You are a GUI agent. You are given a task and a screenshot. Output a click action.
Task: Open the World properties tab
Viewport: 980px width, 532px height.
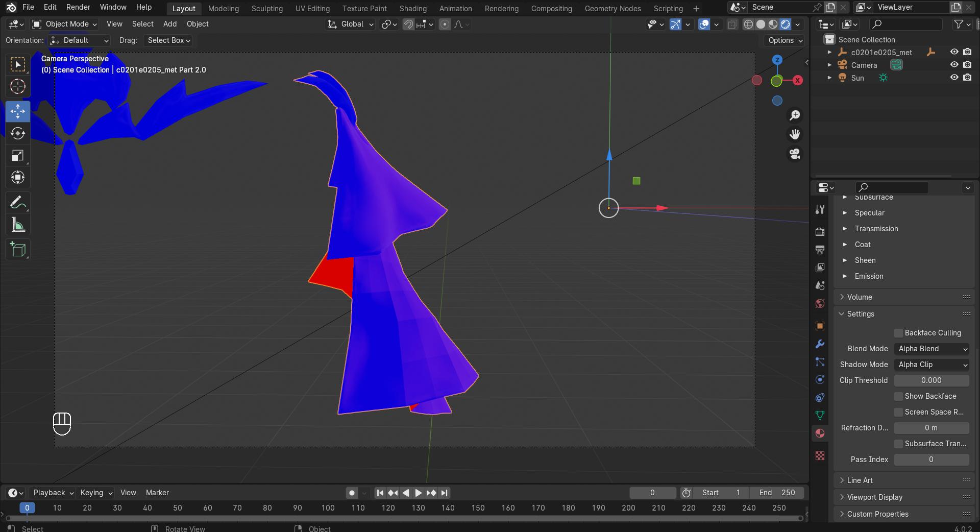point(820,303)
